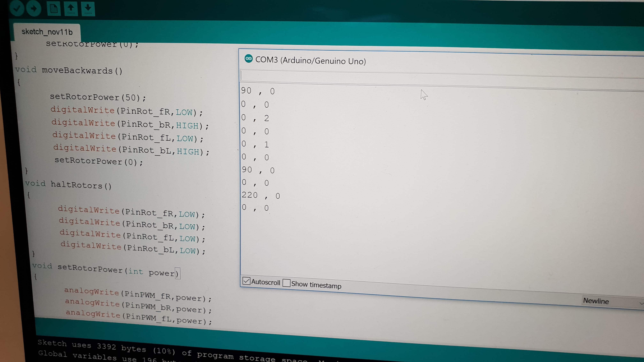Image resolution: width=644 pixels, height=362 pixels.
Task: Click the Open sketch up-arrow icon
Action: pos(71,9)
